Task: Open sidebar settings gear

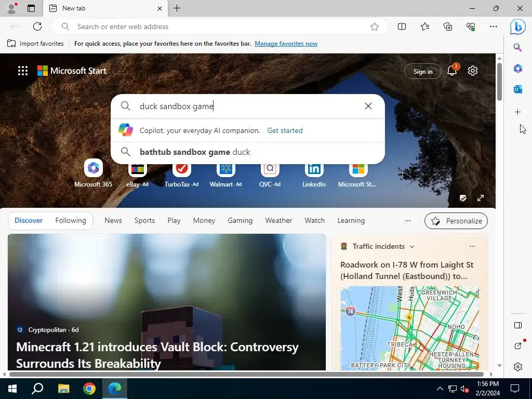Action: [x=518, y=366]
